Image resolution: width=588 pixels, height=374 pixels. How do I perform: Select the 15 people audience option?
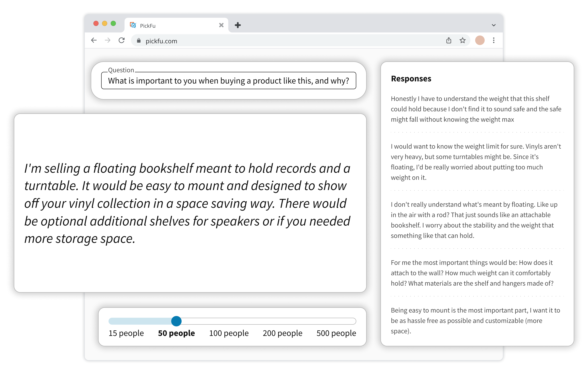126,333
